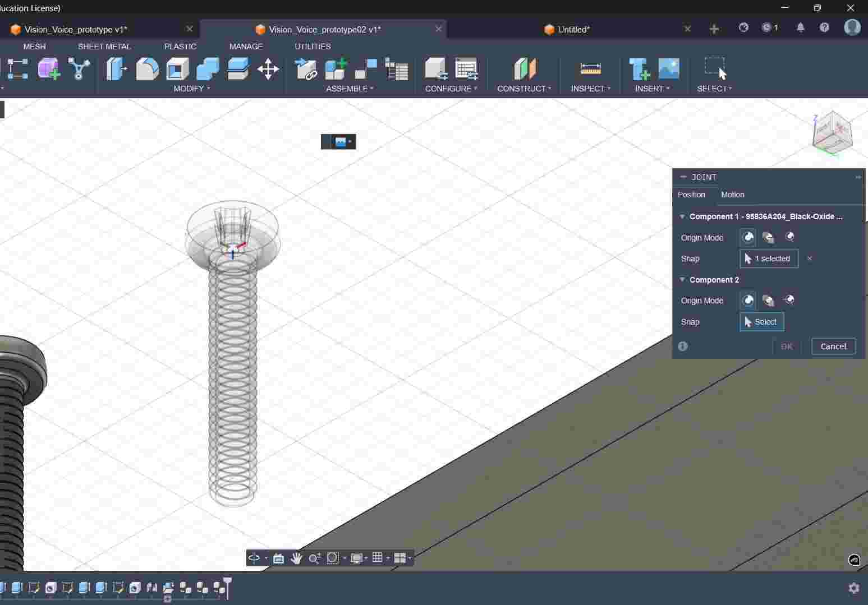The height and width of the screenshot is (605, 868).
Task: Open the SELECT dropdown menu
Action: click(x=714, y=89)
